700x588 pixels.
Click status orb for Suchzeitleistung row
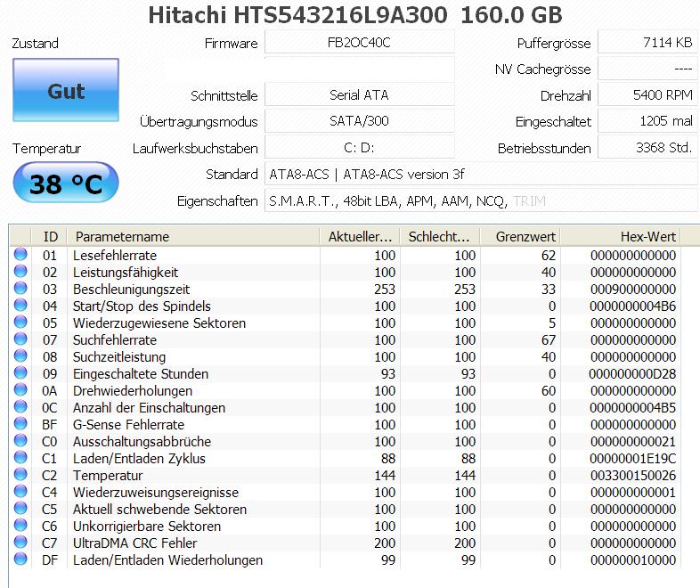pyautogui.click(x=20, y=355)
